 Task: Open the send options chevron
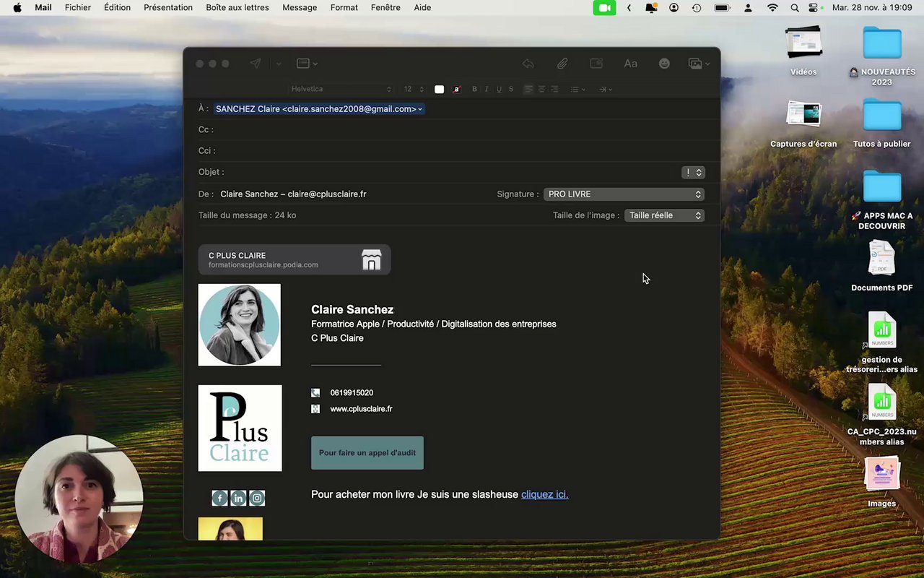click(x=278, y=64)
